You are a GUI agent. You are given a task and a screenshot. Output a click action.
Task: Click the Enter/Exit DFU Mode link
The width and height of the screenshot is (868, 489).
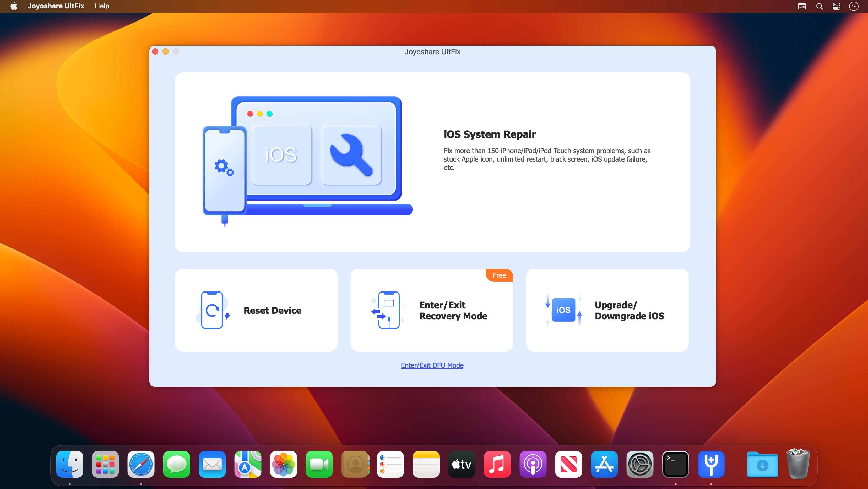coord(432,365)
